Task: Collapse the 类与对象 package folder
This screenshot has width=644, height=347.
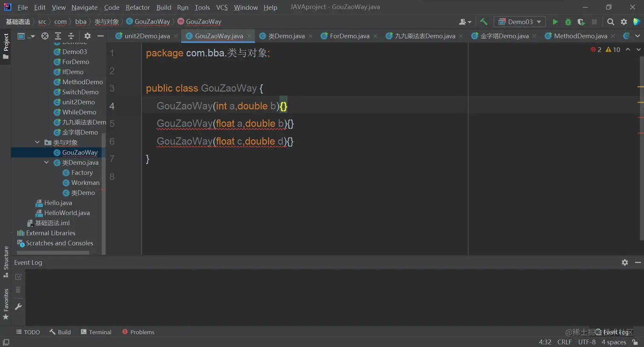Action: pos(37,142)
